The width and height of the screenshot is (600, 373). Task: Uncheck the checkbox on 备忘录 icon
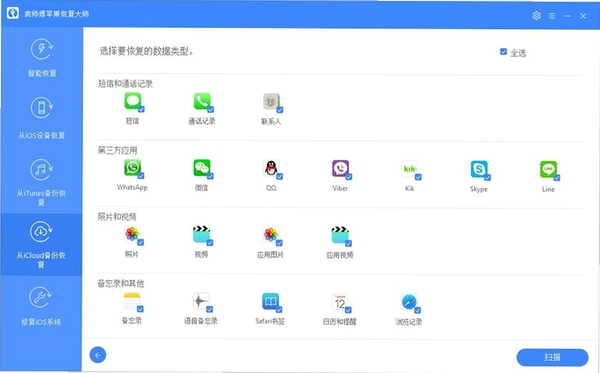(140, 309)
